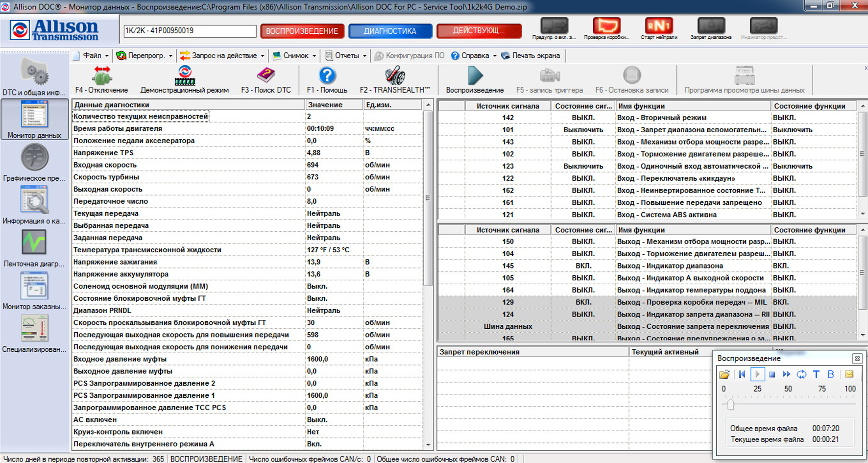Click the playback position slider thumb
The width and height of the screenshot is (868, 463).
(x=731, y=405)
